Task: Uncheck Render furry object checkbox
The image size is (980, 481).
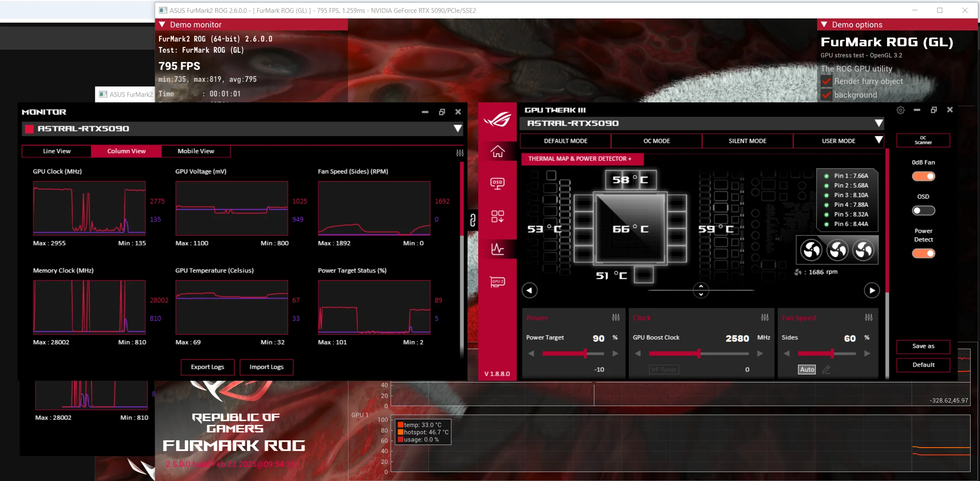Action: click(x=827, y=81)
